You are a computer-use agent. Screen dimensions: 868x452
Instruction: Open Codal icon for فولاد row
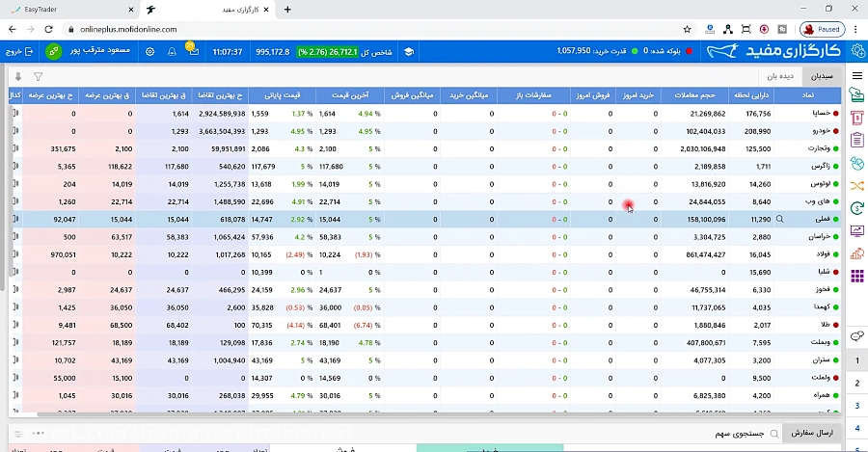[x=16, y=254]
